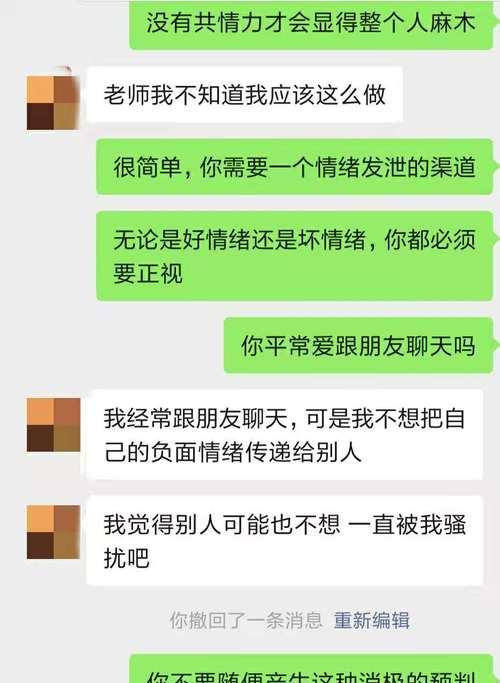This screenshot has width=500, height=683.
Task: Select the 你撤回了一条消息 notice text
Action: click(x=246, y=620)
